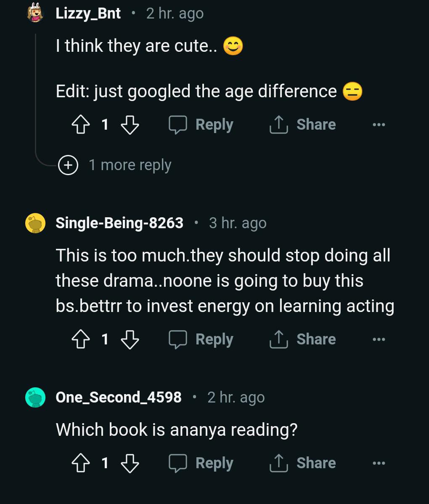Reply to Lizzy_Bnt's comment
The width and height of the screenshot is (429, 504).
point(201,125)
